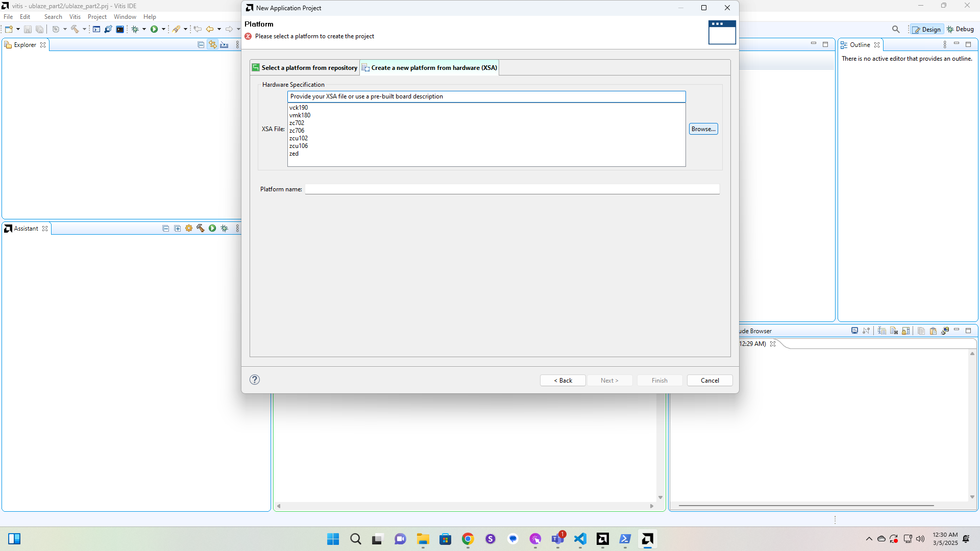Click the Back button
Screen dimensions: 980x551
(562, 381)
